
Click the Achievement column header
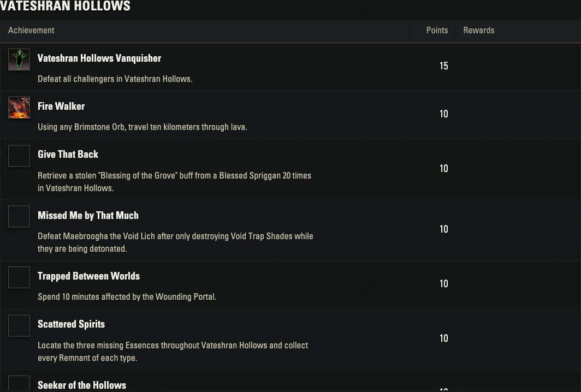[x=32, y=31]
